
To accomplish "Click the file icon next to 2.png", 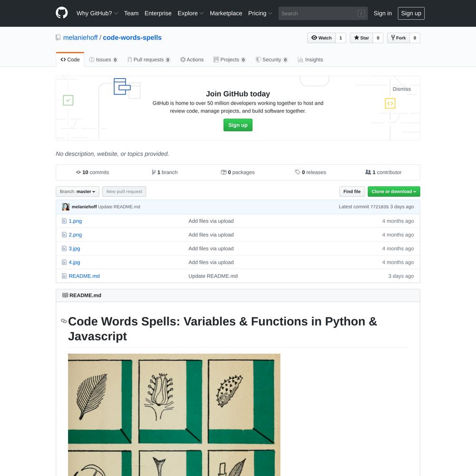I will pos(64,235).
